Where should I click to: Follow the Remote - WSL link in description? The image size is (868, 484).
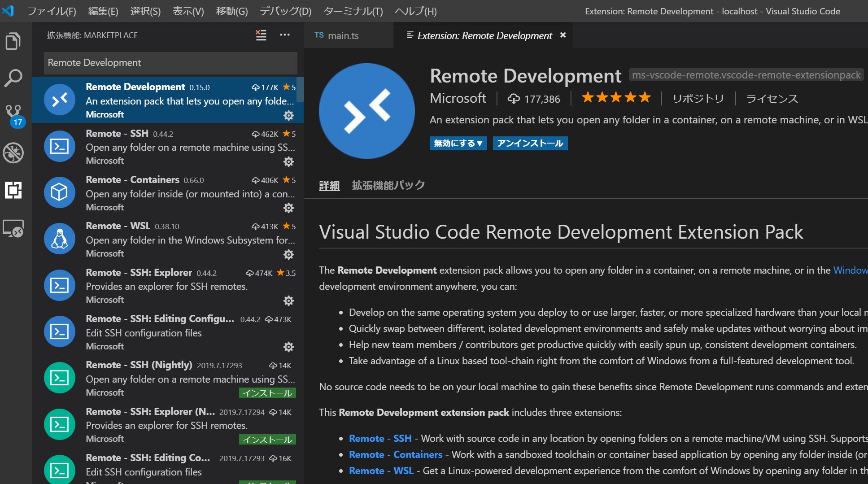pyautogui.click(x=381, y=471)
